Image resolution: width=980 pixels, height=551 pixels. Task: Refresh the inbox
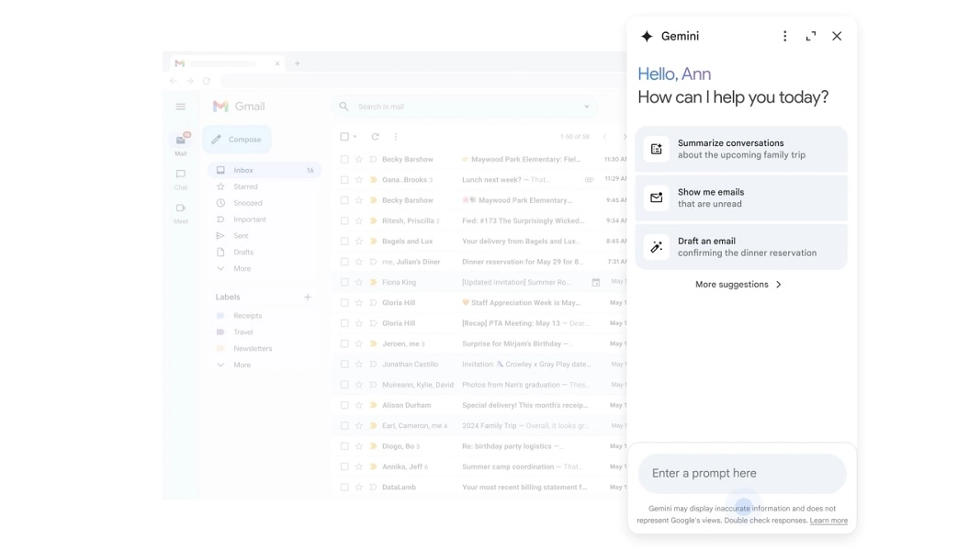pyautogui.click(x=375, y=136)
